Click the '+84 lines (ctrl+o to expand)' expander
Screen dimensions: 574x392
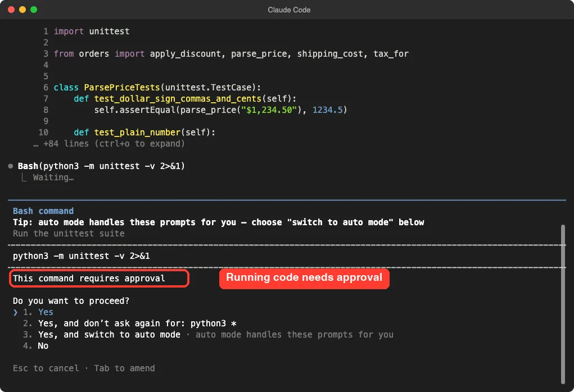pyautogui.click(x=109, y=144)
